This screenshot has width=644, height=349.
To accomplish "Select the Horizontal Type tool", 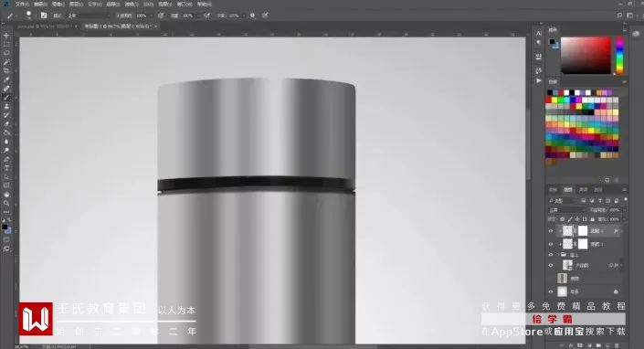I will click(x=6, y=168).
